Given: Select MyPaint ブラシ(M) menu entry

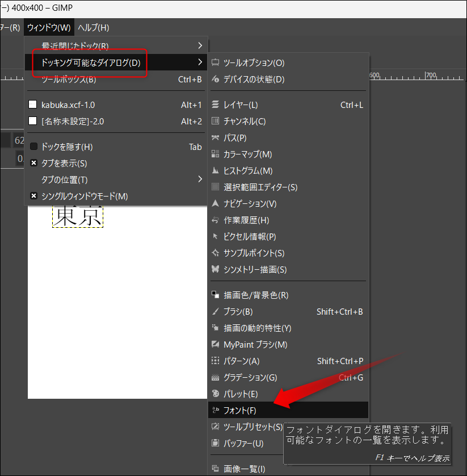Looking at the screenshot, I should (288, 344).
